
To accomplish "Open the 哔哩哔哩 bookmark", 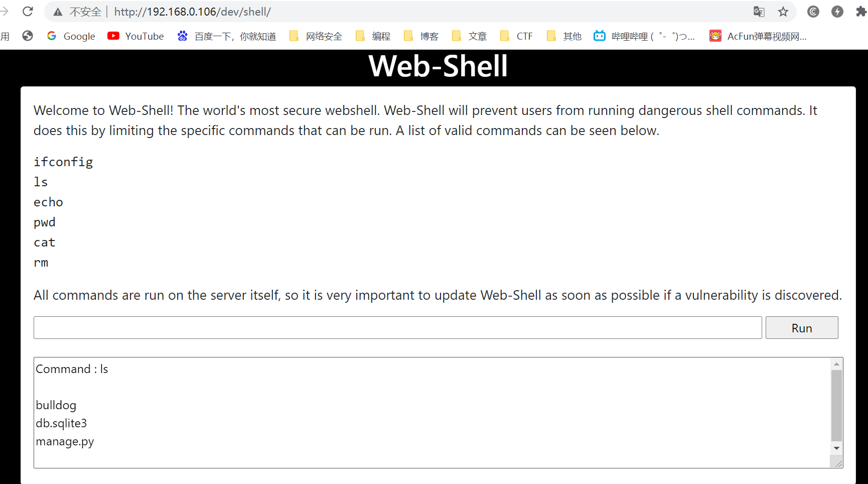I will [x=644, y=36].
